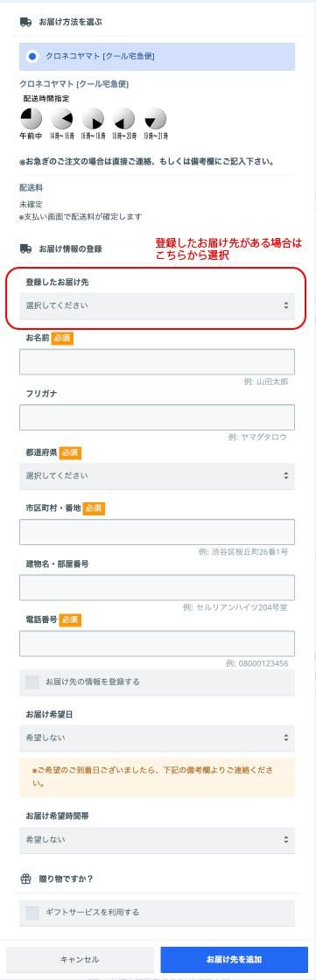
Task: Select the クロネコヤマト クール宅急便 radio button
Action: pyautogui.click(x=32, y=56)
